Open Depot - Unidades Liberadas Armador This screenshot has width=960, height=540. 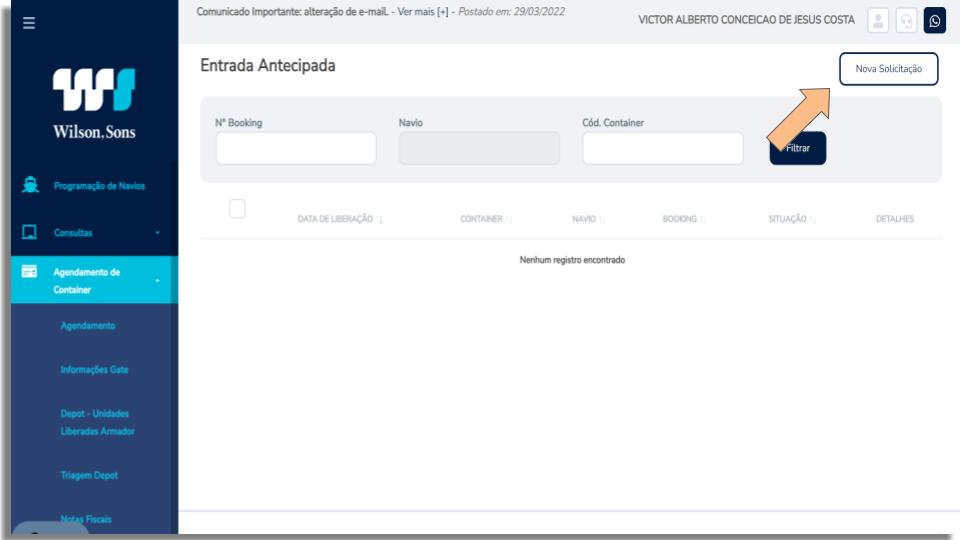coord(97,422)
